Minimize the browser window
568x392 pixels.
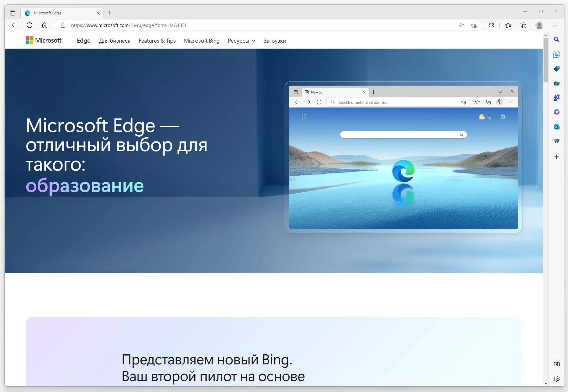[525, 12]
